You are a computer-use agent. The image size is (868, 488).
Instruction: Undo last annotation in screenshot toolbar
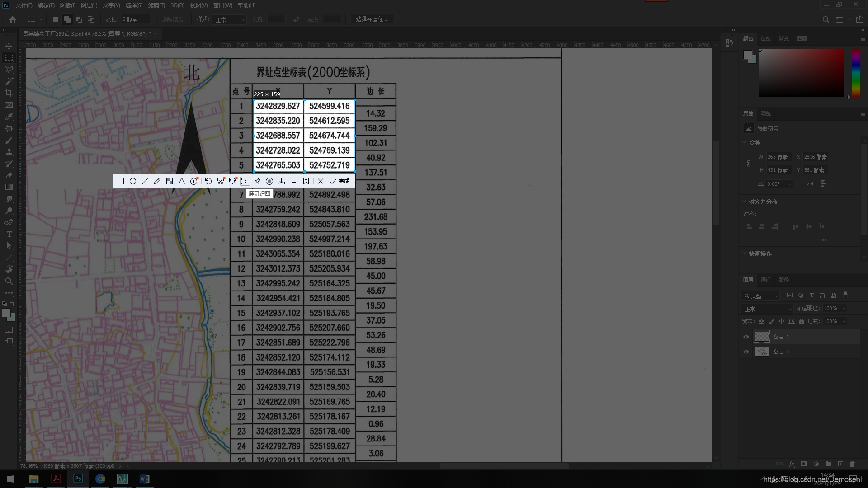click(208, 181)
